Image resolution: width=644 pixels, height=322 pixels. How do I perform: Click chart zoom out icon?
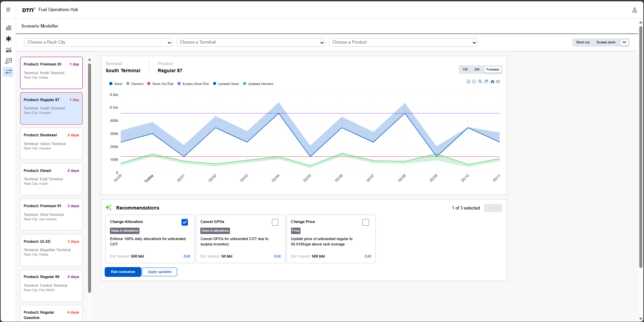(474, 82)
